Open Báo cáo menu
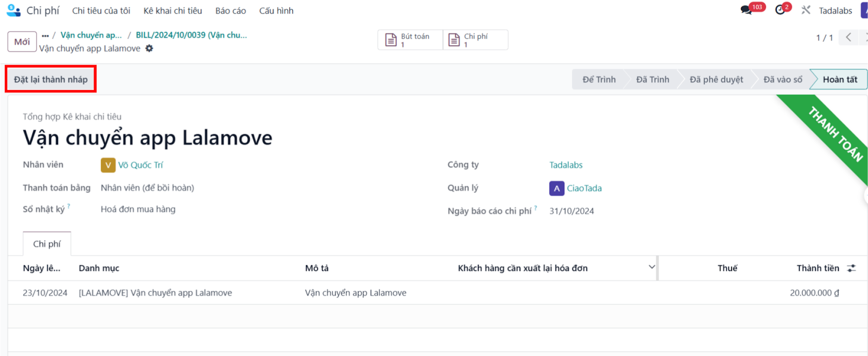This screenshot has width=868, height=356. click(x=231, y=11)
